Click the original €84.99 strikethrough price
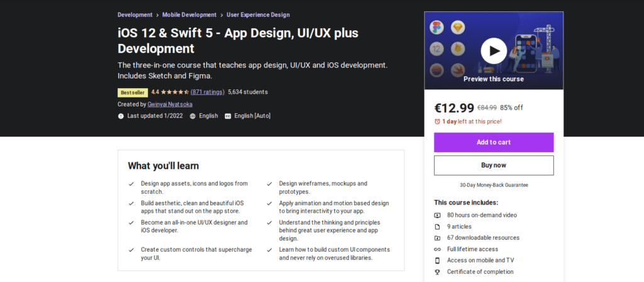Image resolution: width=644 pixels, height=282 pixels. coord(487,108)
